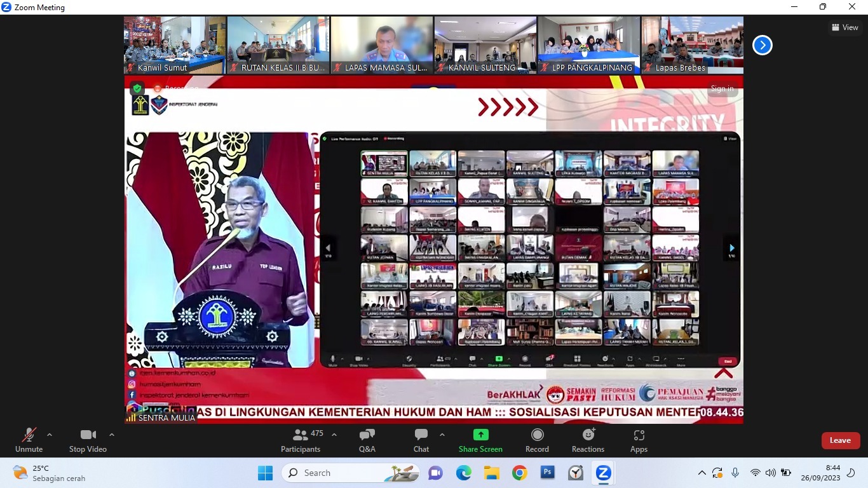Show next participant thumbnails with blue arrow
Viewport: 868px width, 488px height.
(x=762, y=45)
